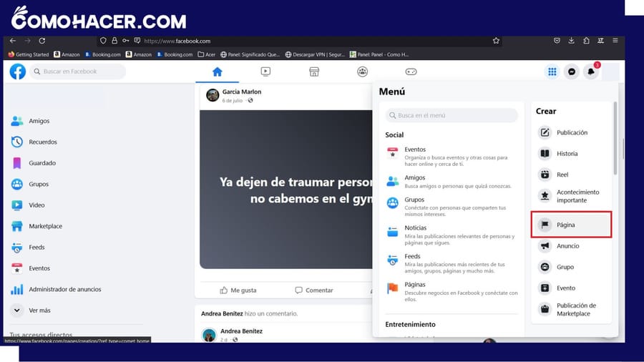Create a Reel from Crear panel

click(571, 175)
